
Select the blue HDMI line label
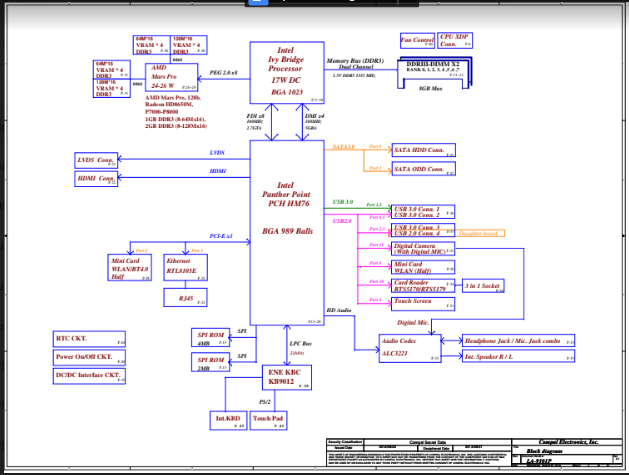click(218, 171)
